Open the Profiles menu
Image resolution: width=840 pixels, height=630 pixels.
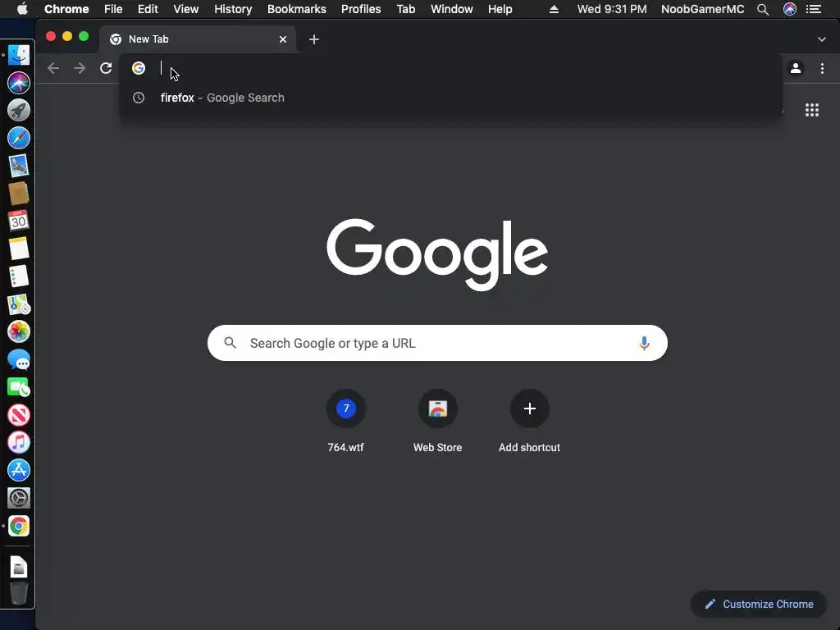coord(361,9)
